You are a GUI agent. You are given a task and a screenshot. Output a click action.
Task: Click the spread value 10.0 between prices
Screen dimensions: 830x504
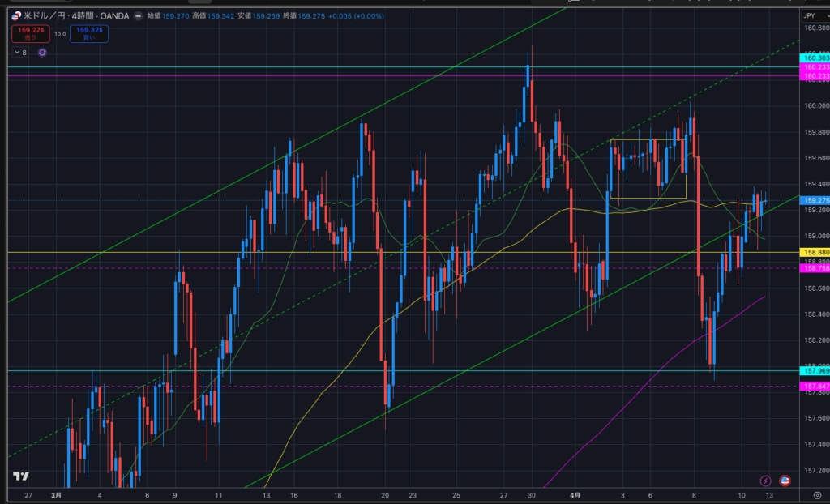[x=60, y=34]
